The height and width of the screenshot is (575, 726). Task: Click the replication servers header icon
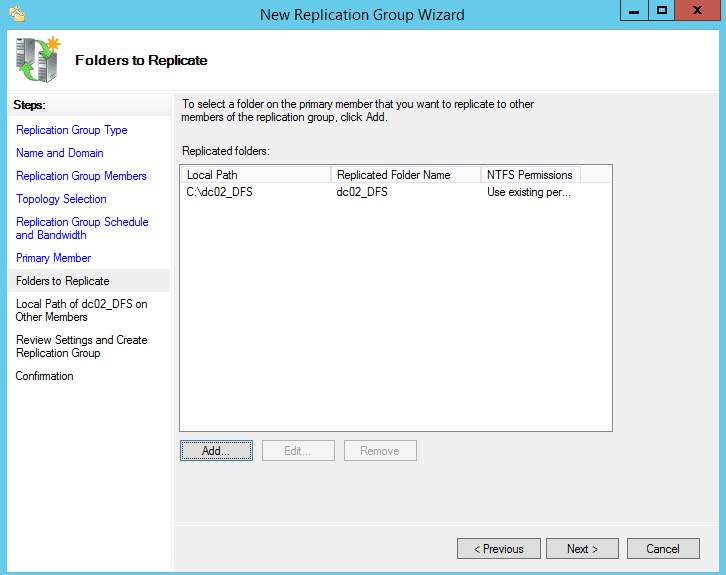click(x=38, y=60)
